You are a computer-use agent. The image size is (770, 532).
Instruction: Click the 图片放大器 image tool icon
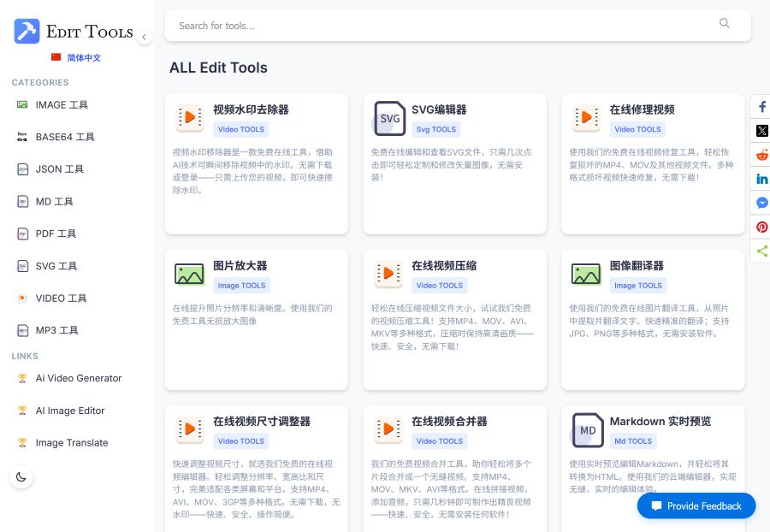(x=189, y=275)
